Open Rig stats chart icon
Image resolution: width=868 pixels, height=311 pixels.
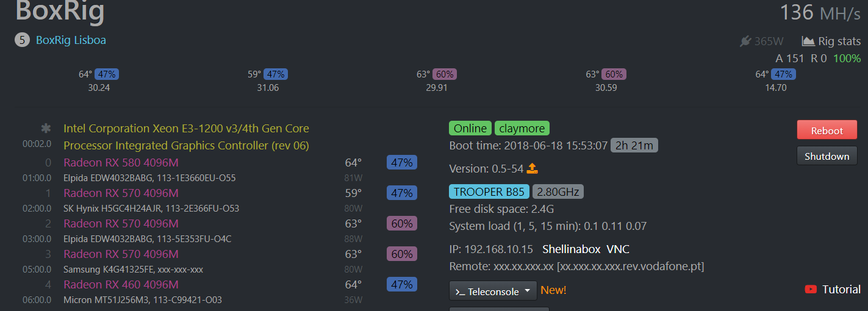point(808,41)
